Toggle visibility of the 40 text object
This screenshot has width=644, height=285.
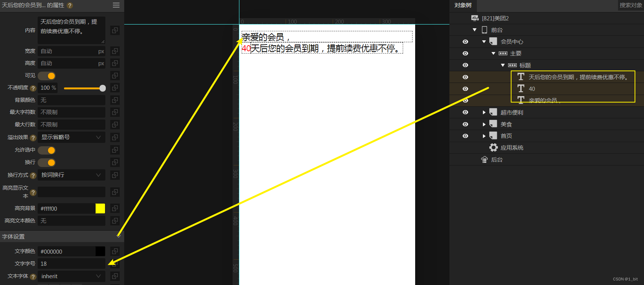click(465, 89)
